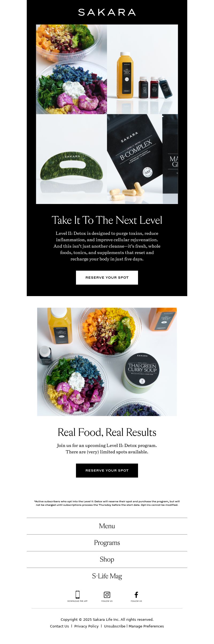Click the black Reserve Your Spot button
214x644 pixels.
(107, 470)
